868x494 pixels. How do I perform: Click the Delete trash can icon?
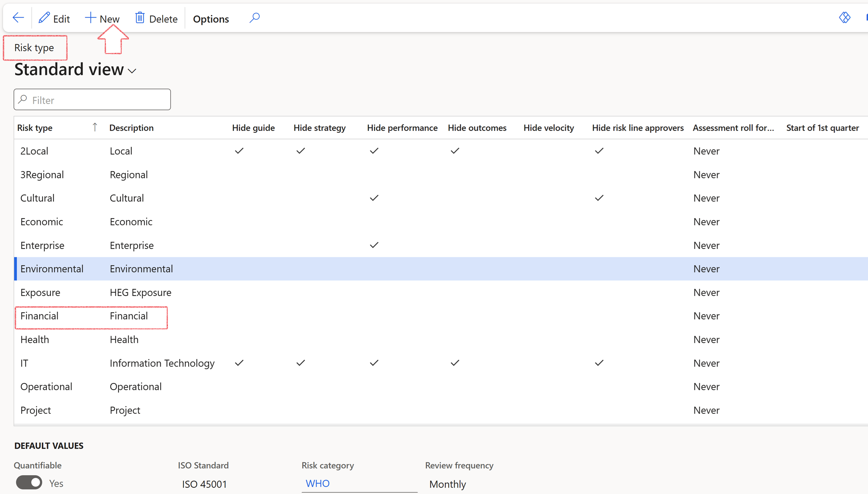[x=140, y=18]
